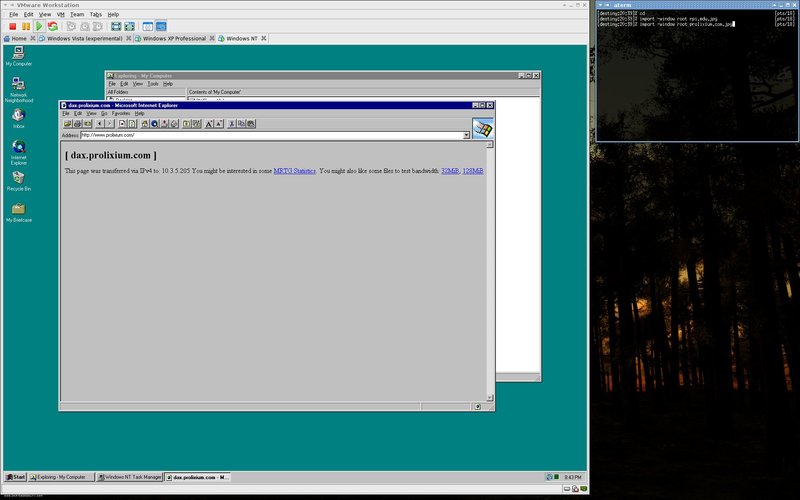Click the Search the Internet globe icon
Screen dimensions: 800x500
155,124
